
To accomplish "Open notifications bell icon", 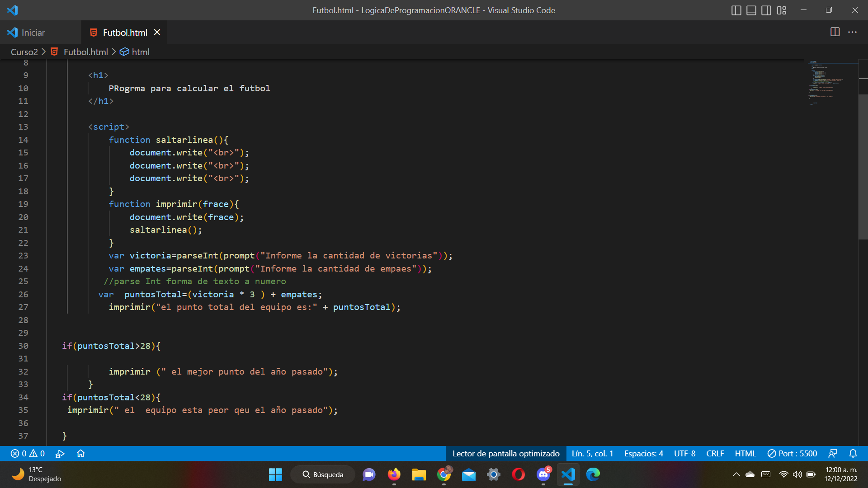I will 853,454.
